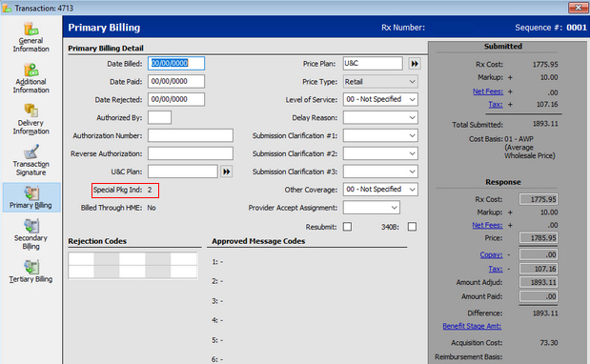
Task: Open the General Information section icon
Action: pyautogui.click(x=31, y=37)
